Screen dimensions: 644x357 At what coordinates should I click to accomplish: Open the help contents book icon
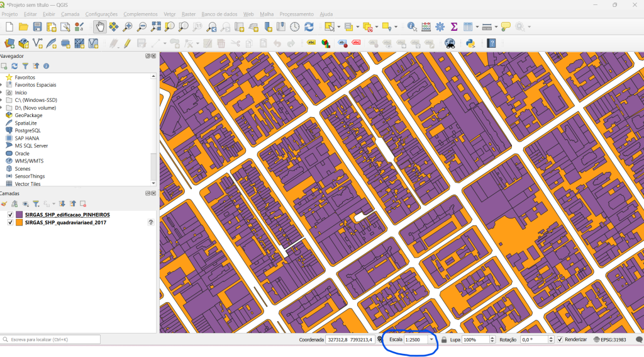coord(491,43)
